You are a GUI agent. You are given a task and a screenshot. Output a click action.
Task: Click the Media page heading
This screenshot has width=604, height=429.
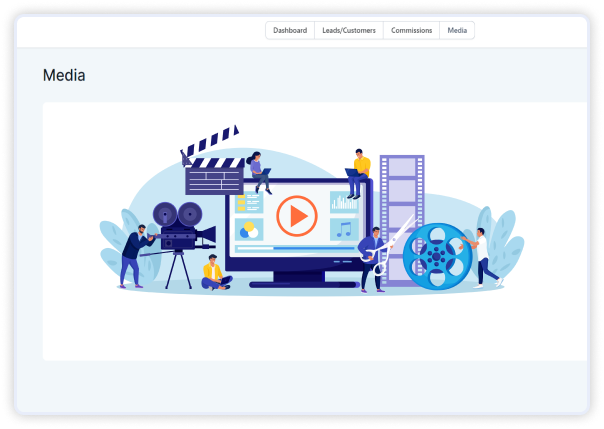tap(64, 75)
